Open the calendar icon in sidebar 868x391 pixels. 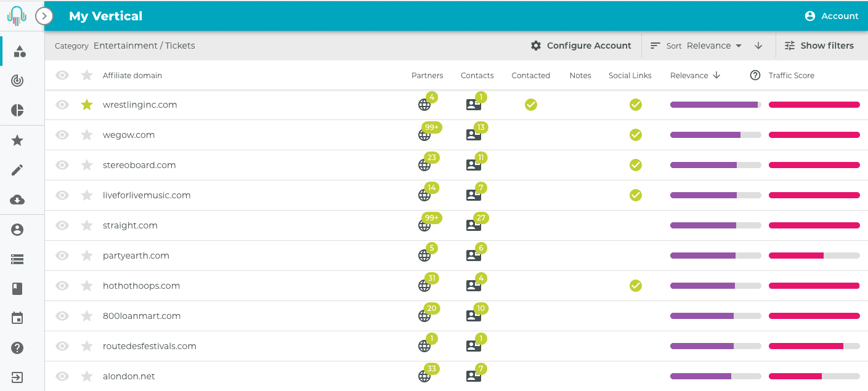[x=17, y=318]
